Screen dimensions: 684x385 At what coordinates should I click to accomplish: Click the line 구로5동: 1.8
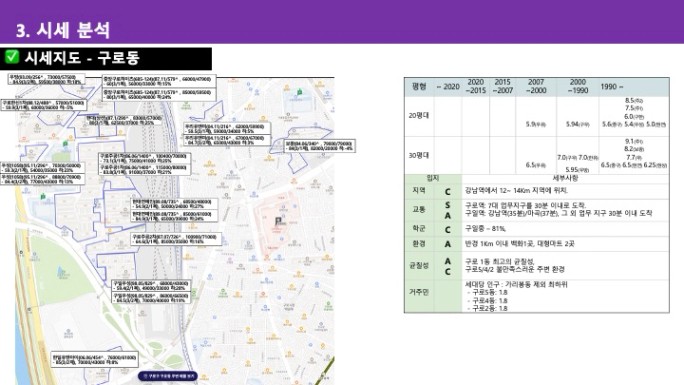(488, 293)
